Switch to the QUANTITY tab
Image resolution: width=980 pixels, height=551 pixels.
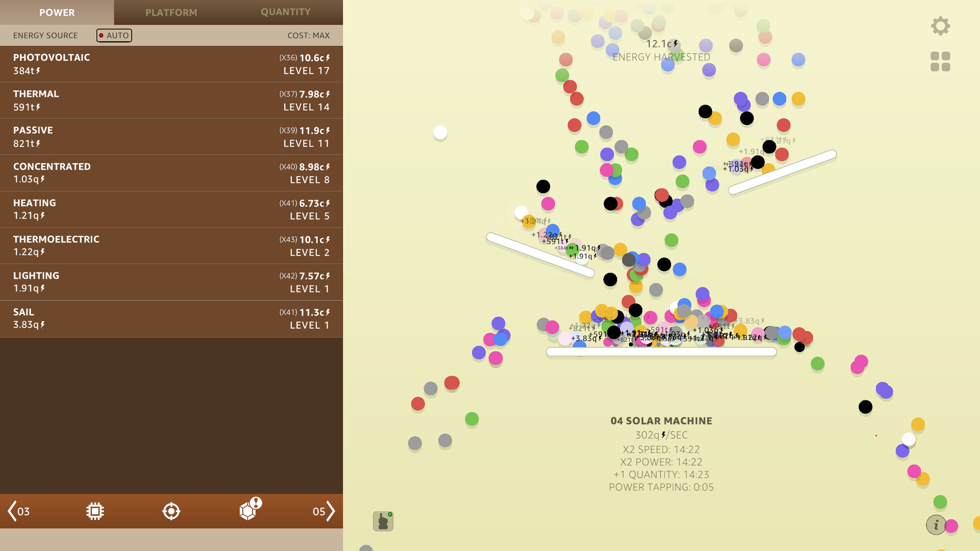pyautogui.click(x=285, y=12)
